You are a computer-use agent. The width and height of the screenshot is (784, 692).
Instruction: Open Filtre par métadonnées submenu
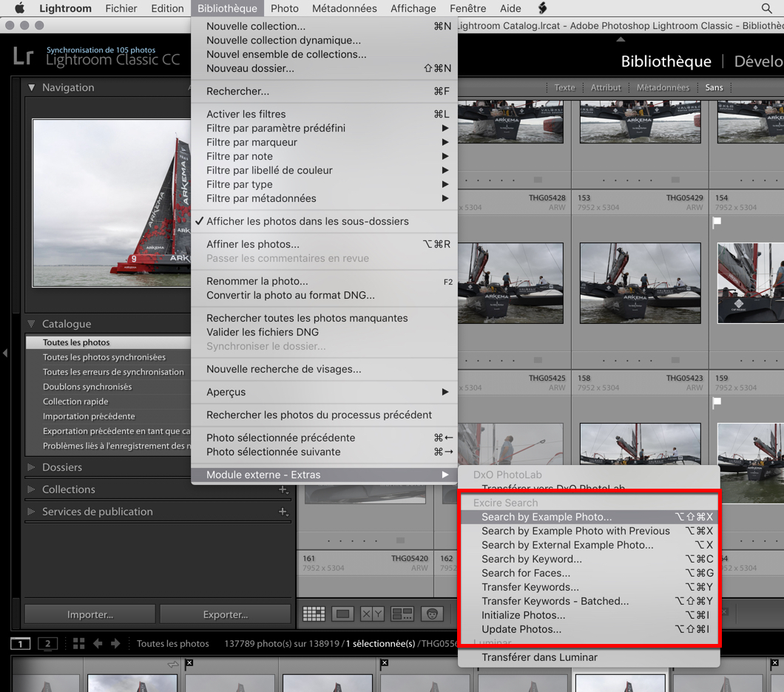click(324, 198)
